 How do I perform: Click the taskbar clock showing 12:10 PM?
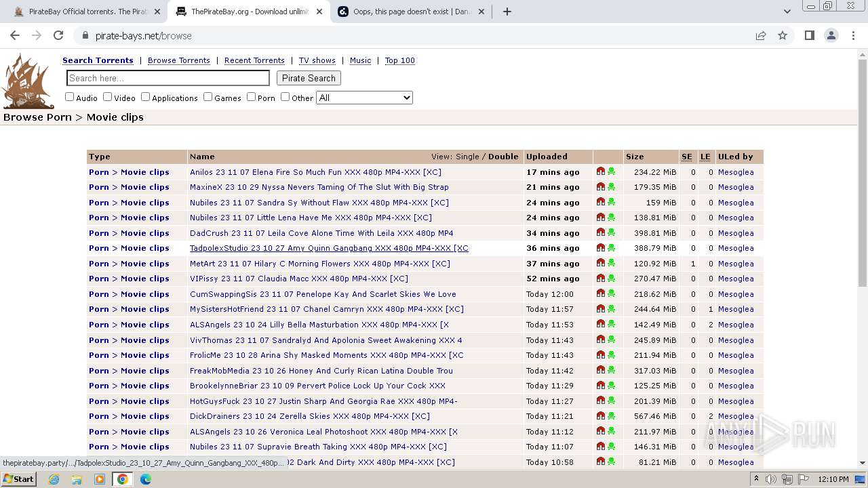coord(833,479)
